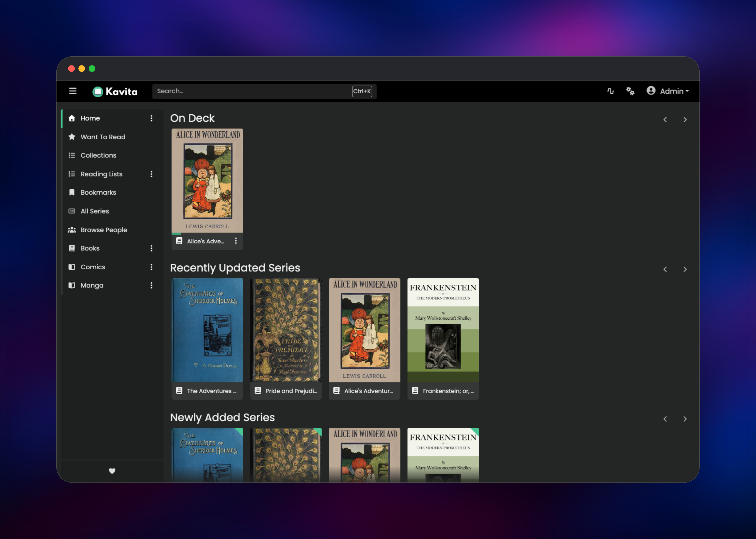
Task: Click the Kavita brand name
Action: click(122, 92)
